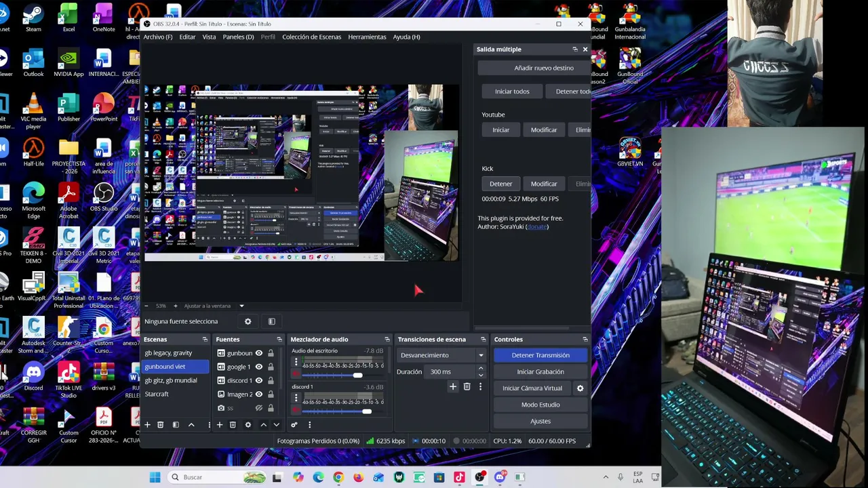Screen dimensions: 868x488
Task: Move source down in Fuentes toolbar
Action: tap(276, 425)
